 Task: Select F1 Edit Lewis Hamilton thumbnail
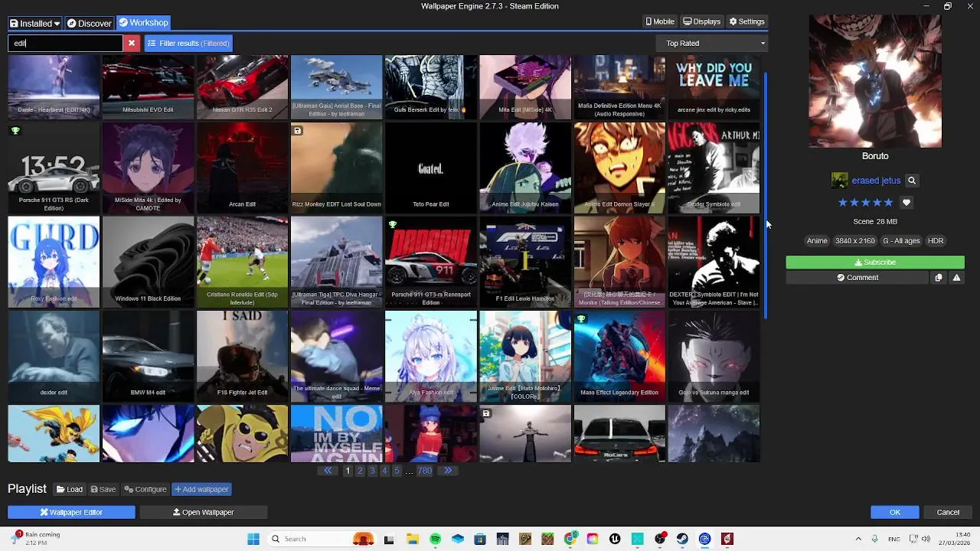[525, 262]
